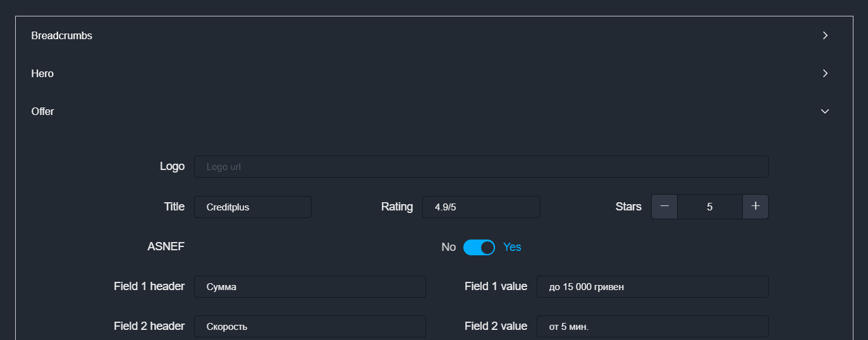This screenshot has width=868, height=340.
Task: Increase Stars with the plus button
Action: pyautogui.click(x=755, y=207)
